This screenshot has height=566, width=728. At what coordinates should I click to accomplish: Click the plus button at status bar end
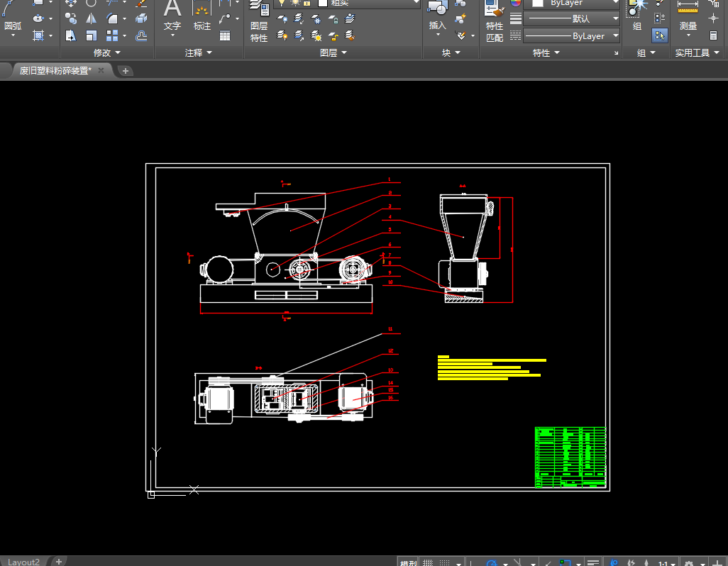pyautogui.click(x=717, y=562)
